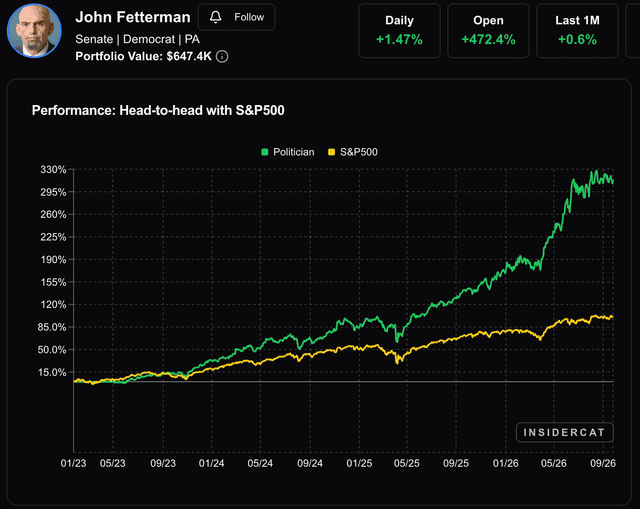Click the 'Performance: Head-to-head with S&P500' title
Viewport: 640px width, 509px height.
158,110
